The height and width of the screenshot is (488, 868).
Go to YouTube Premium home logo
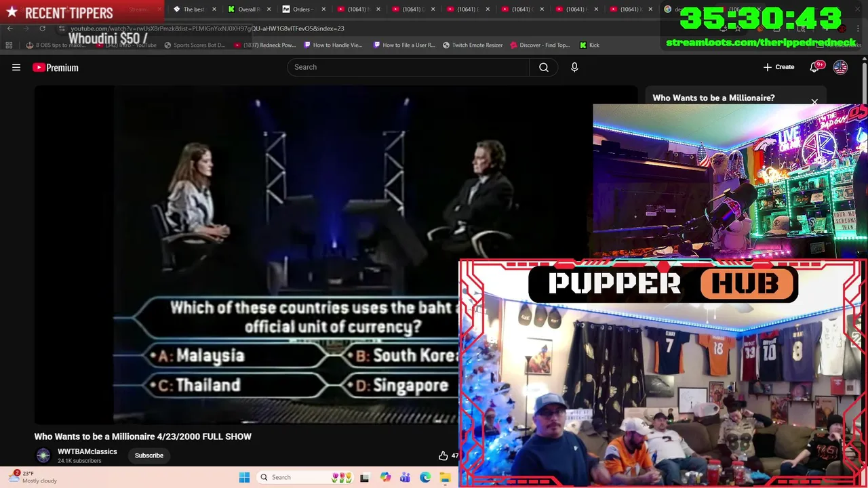(56, 67)
